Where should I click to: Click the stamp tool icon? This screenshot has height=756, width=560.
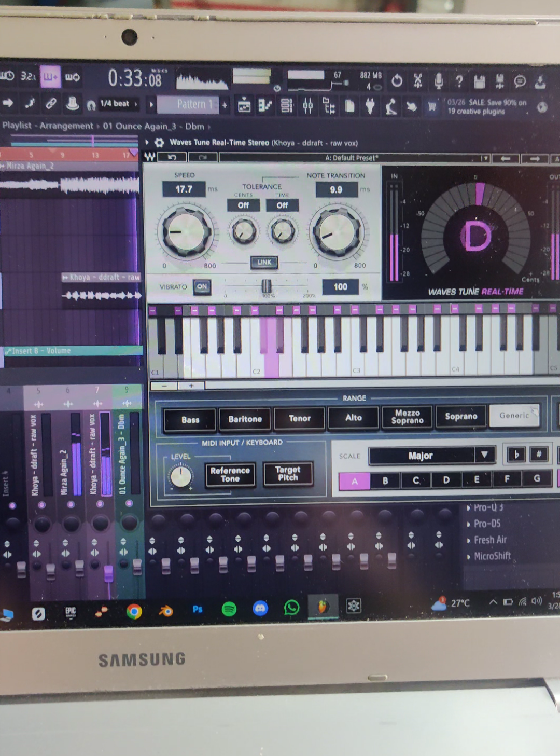[x=73, y=103]
